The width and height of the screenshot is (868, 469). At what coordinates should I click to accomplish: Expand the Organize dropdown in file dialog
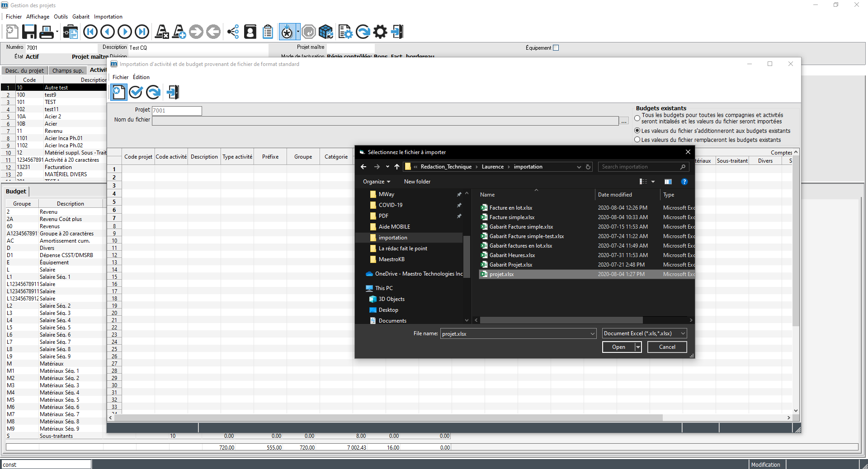[x=376, y=182]
